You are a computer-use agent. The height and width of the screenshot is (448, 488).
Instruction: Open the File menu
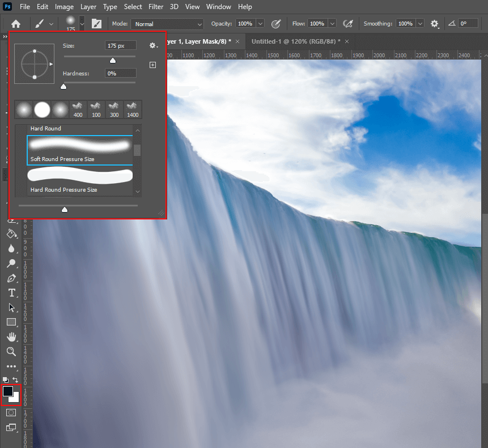click(25, 7)
